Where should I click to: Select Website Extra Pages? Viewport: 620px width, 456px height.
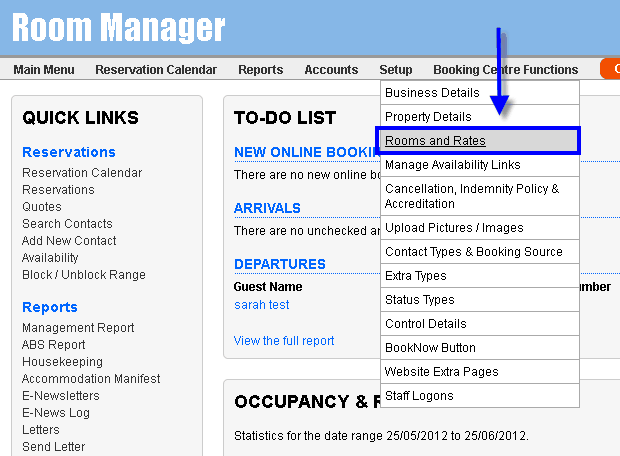[x=480, y=372]
